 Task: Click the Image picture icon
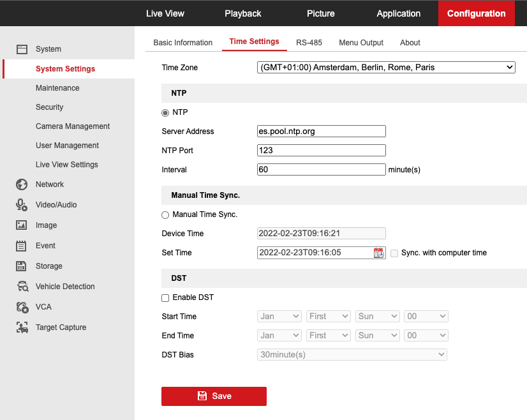coord(22,225)
